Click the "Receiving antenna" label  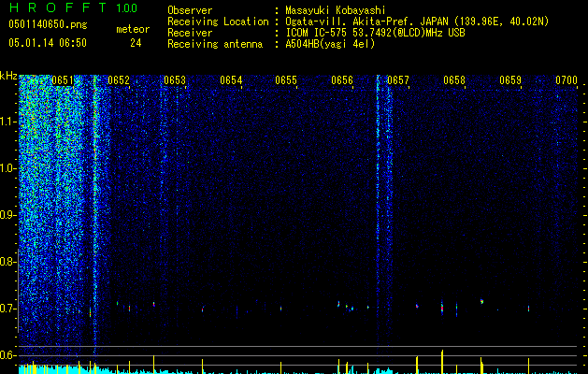215,44
